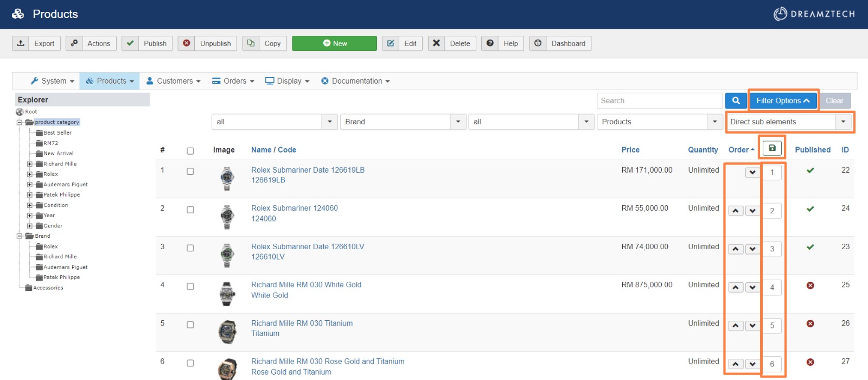Open the first 'all' filter dropdown

click(275, 122)
